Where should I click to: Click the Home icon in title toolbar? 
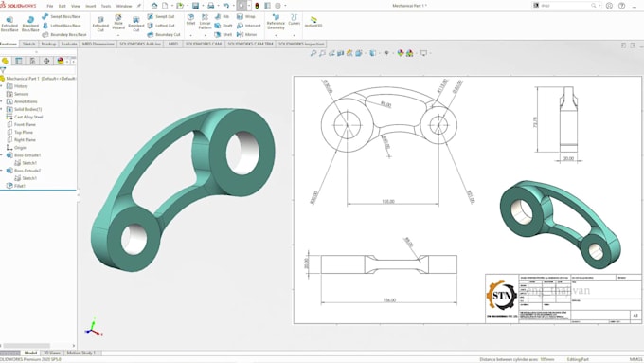(x=154, y=6)
